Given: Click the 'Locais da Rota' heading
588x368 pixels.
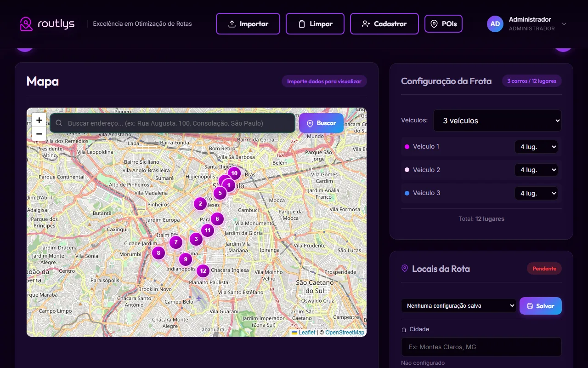Looking at the screenshot, I should click(x=441, y=269).
